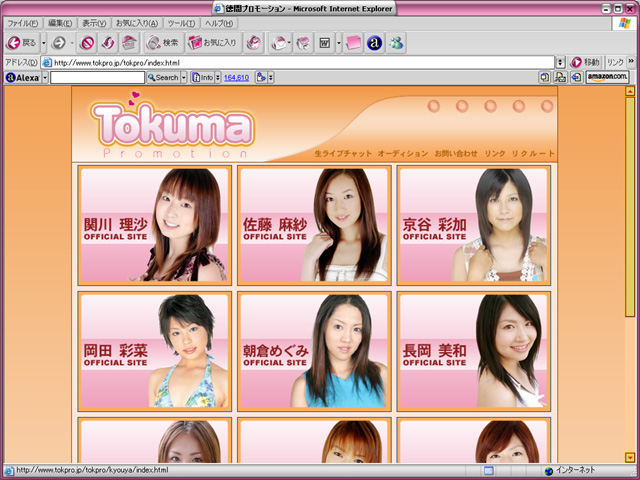Click the Back (戻る) navigation button
Viewport: 640px width, 480px height.
(x=21, y=43)
